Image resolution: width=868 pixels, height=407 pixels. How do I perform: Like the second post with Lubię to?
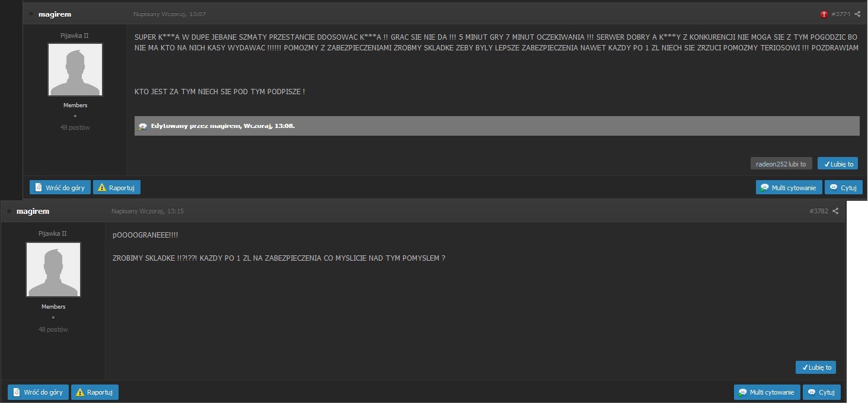pyautogui.click(x=816, y=367)
